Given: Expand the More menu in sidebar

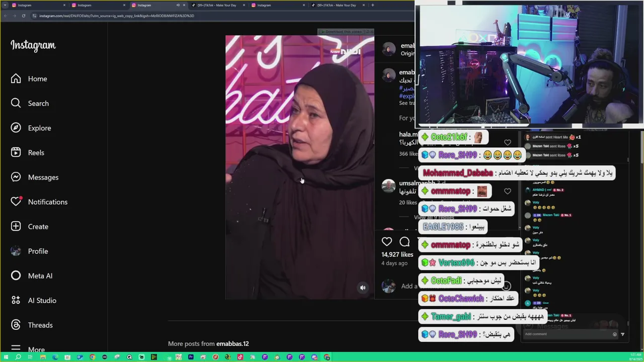Looking at the screenshot, I should (28, 349).
